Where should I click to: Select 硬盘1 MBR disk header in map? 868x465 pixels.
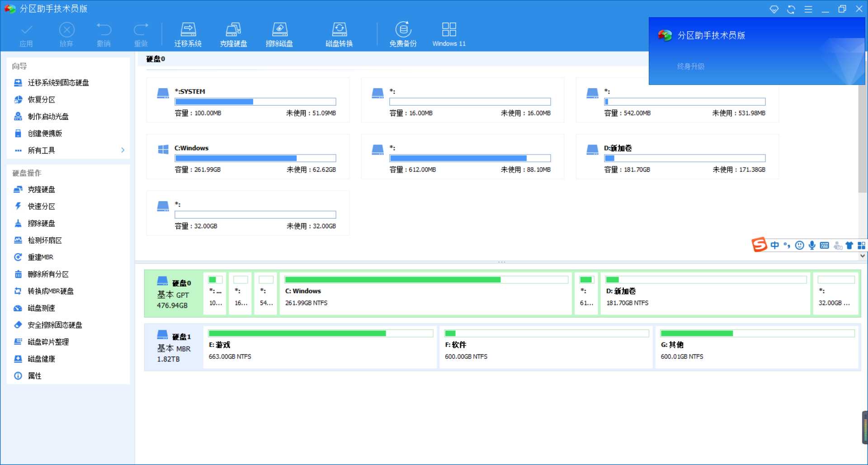174,347
